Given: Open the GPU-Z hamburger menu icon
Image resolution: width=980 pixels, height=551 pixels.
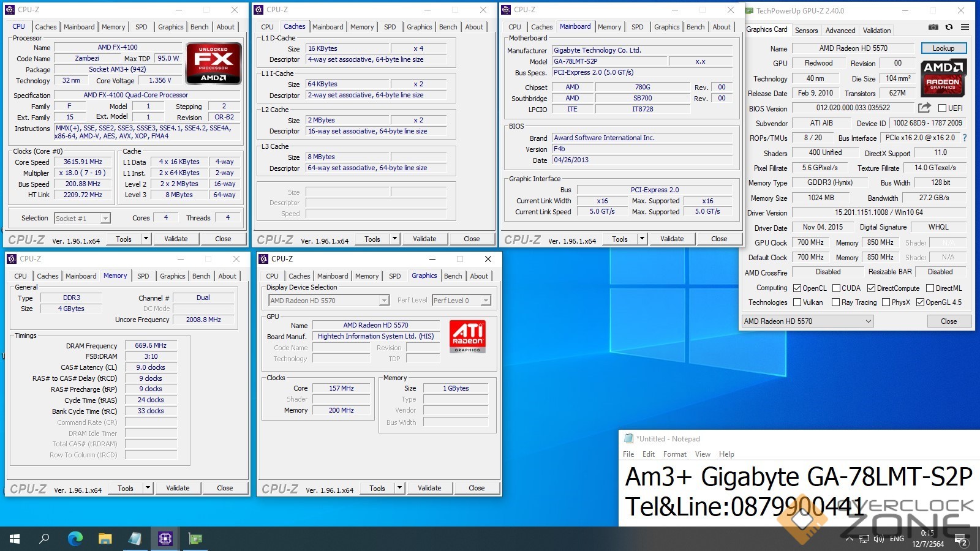Looking at the screenshot, I should 965,27.
